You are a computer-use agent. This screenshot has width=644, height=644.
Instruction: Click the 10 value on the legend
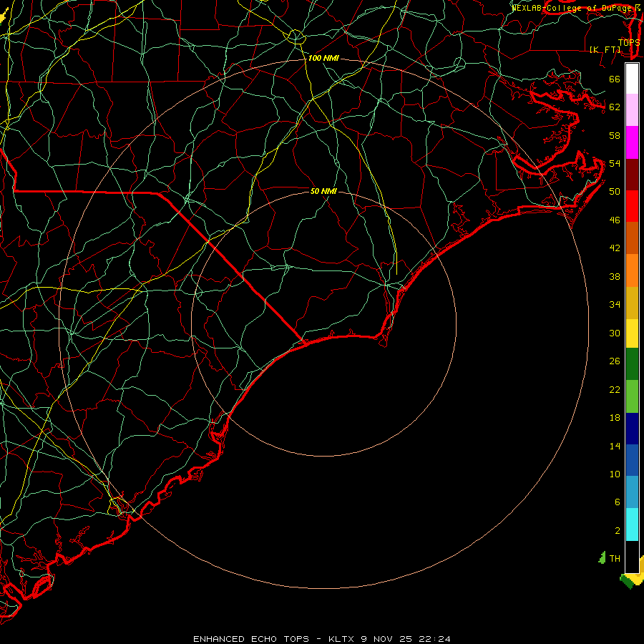click(615, 474)
